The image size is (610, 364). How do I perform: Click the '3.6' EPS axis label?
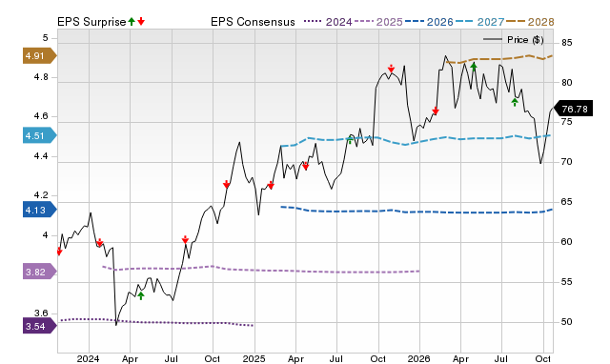click(41, 313)
